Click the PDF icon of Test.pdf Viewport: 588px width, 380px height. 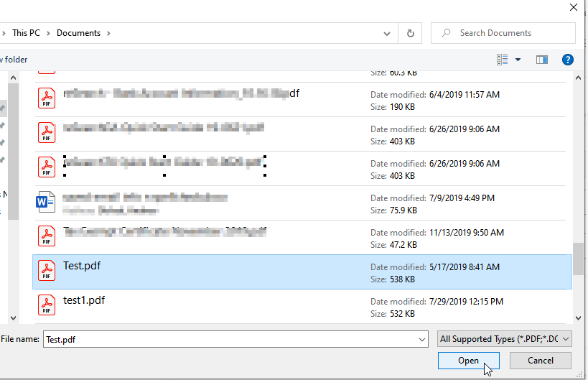pyautogui.click(x=47, y=270)
